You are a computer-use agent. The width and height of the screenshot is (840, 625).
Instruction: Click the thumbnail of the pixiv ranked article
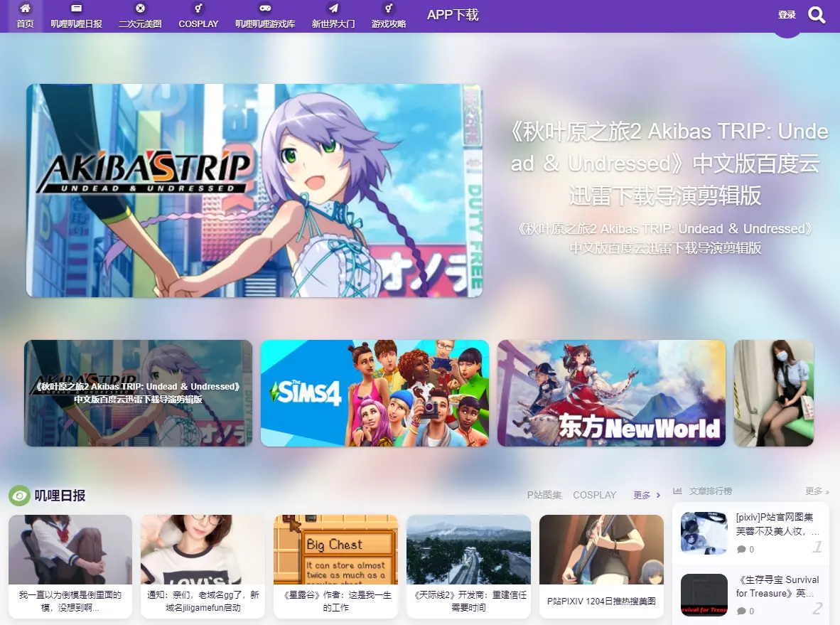pos(704,533)
